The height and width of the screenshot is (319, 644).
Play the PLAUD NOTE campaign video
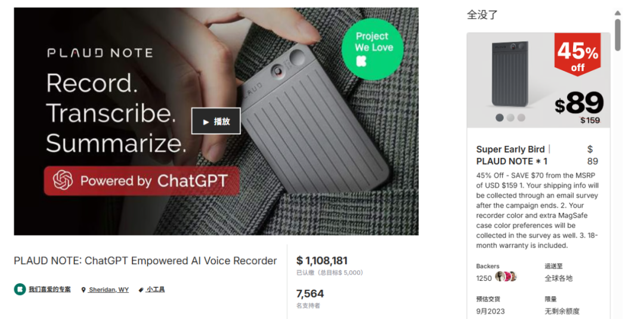[x=216, y=121]
